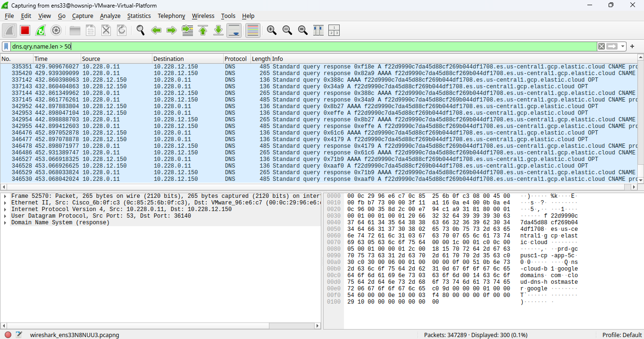
Task: Open the Go menu
Action: 62,16
